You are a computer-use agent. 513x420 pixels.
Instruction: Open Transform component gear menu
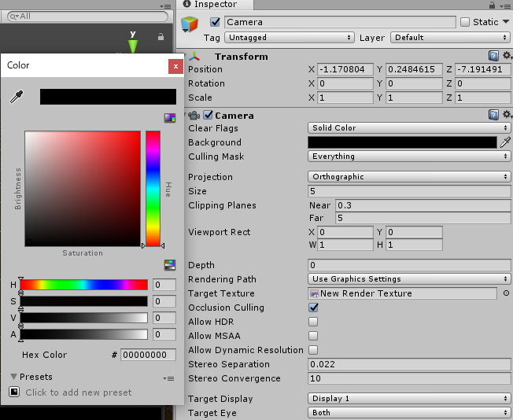(507, 56)
